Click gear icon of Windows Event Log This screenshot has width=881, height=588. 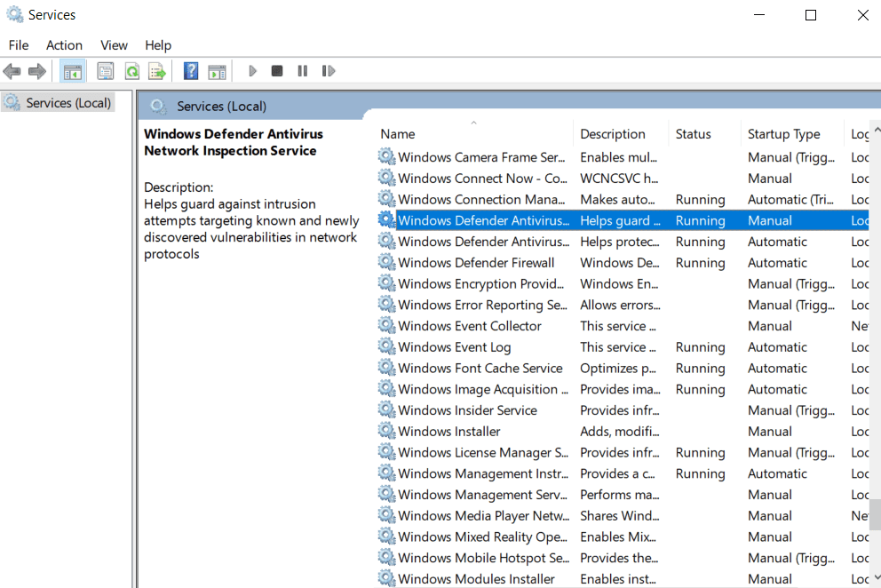[386, 346]
